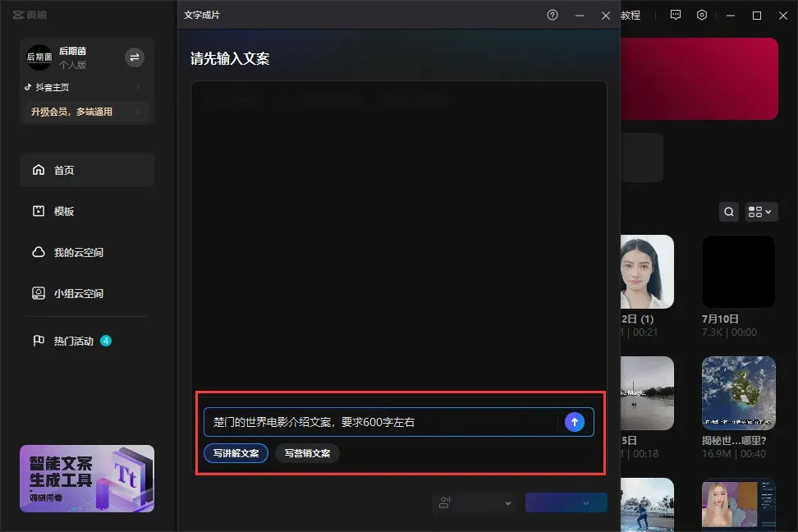Viewport: 798px width, 532px height.
Task: Click the 模板 template icon
Action: click(39, 211)
